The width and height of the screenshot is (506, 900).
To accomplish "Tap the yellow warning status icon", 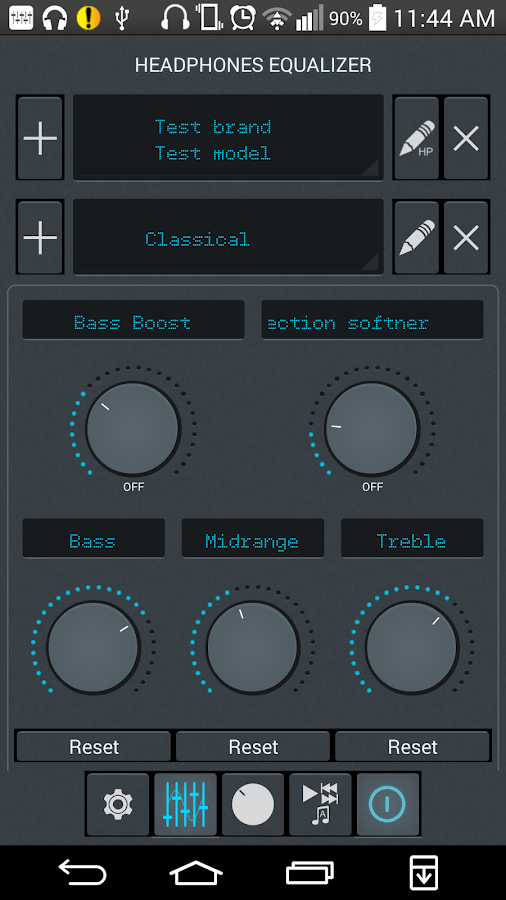I will pyautogui.click(x=88, y=18).
